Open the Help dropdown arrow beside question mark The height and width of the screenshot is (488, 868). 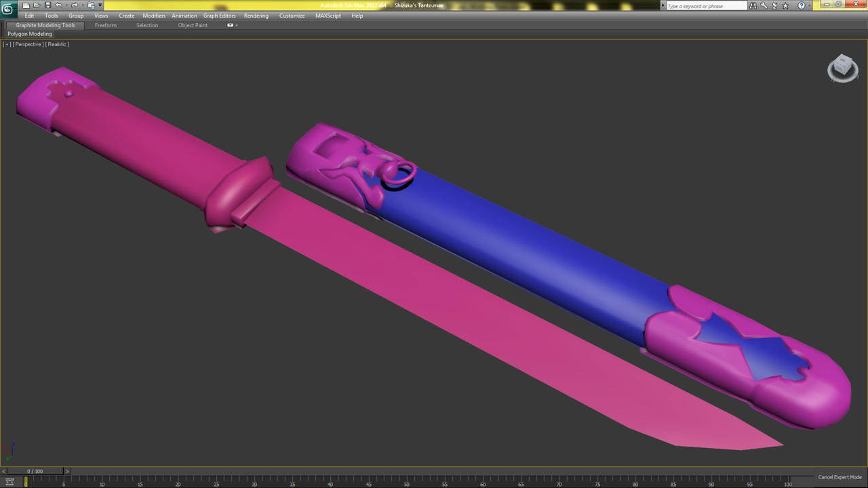pyautogui.click(x=808, y=5)
